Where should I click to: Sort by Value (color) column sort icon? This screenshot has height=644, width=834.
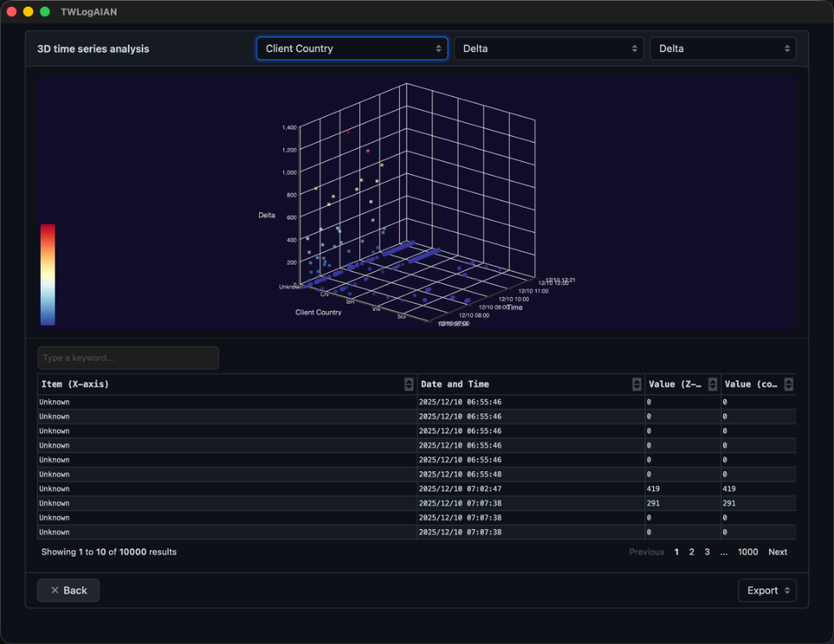[x=788, y=384]
